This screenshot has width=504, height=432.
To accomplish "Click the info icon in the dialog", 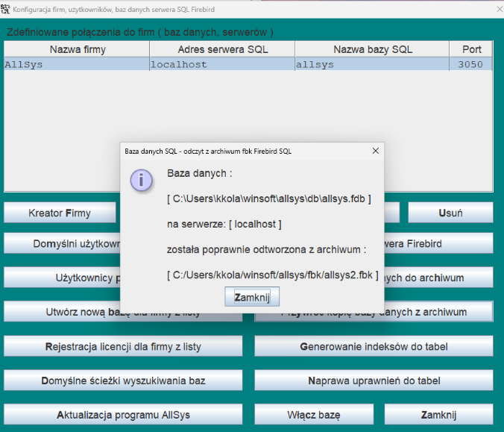I will (142, 180).
